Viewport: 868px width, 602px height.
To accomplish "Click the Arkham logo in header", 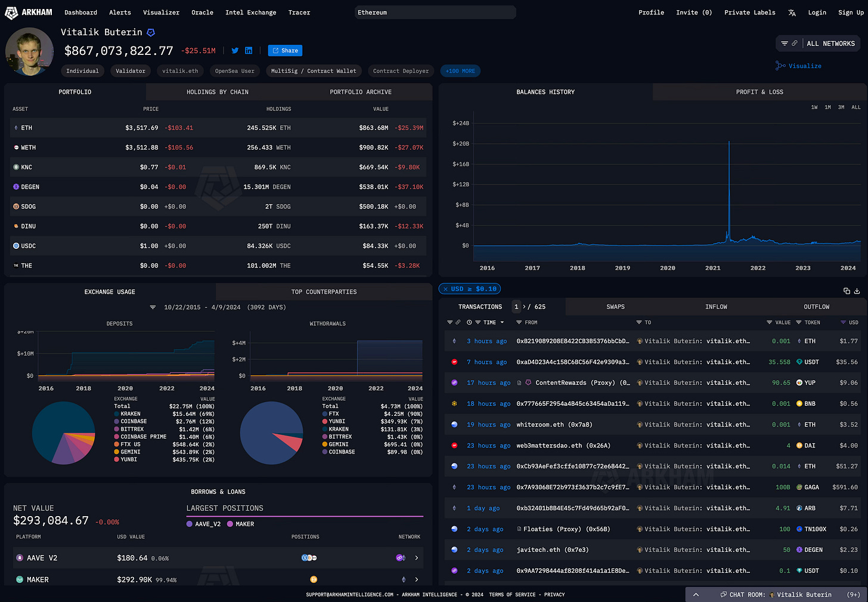I will (x=29, y=13).
